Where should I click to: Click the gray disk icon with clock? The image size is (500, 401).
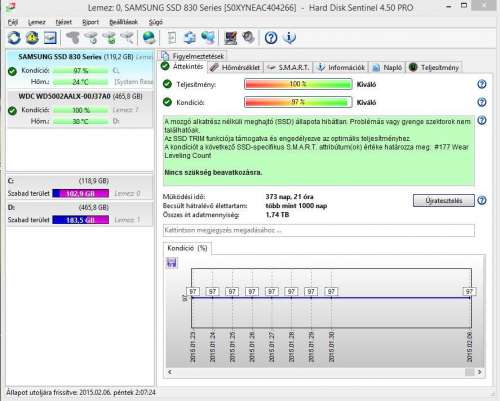tap(91, 38)
